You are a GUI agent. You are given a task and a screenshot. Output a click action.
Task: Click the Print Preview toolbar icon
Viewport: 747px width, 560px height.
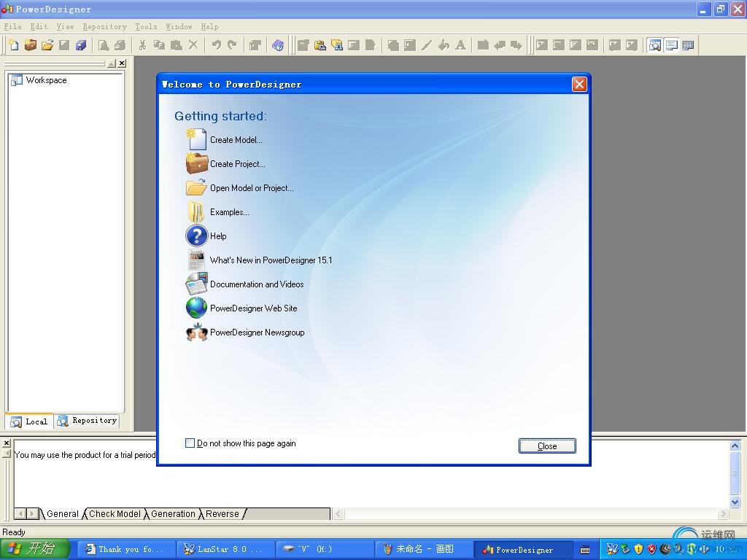point(104,45)
